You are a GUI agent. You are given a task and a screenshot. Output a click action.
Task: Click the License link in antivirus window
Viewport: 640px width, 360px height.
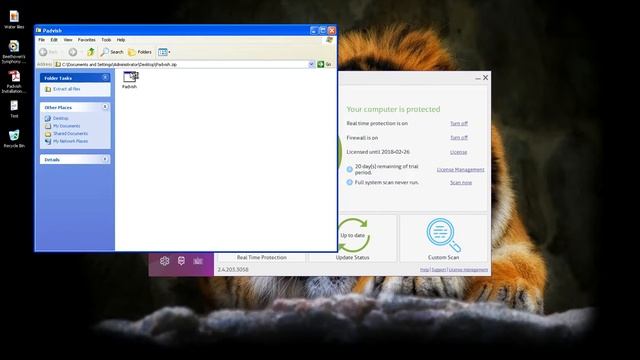(458, 152)
